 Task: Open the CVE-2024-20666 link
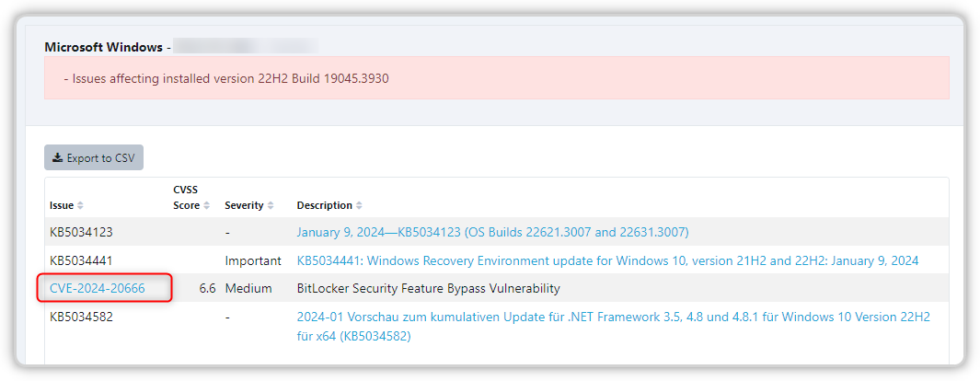click(x=98, y=289)
